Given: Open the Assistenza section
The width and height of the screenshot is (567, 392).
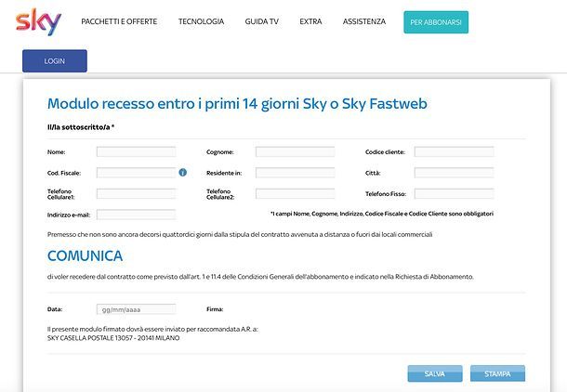Looking at the screenshot, I should click(363, 21).
